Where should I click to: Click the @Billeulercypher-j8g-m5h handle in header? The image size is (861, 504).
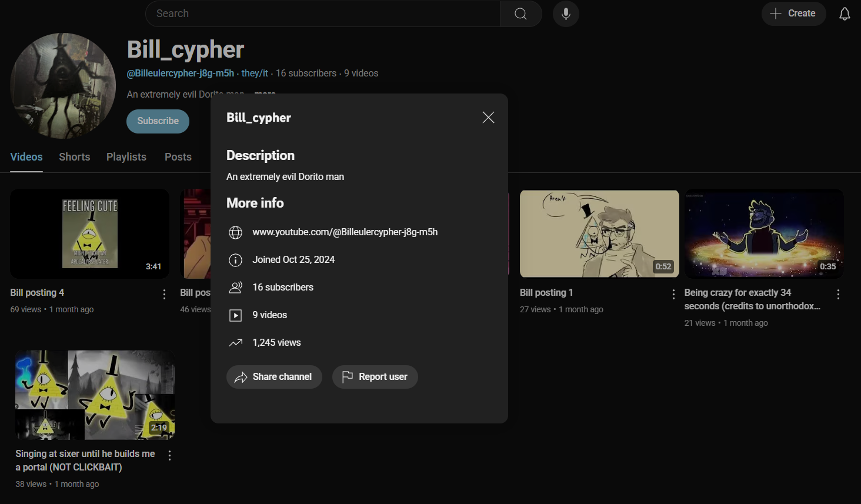coord(181,74)
